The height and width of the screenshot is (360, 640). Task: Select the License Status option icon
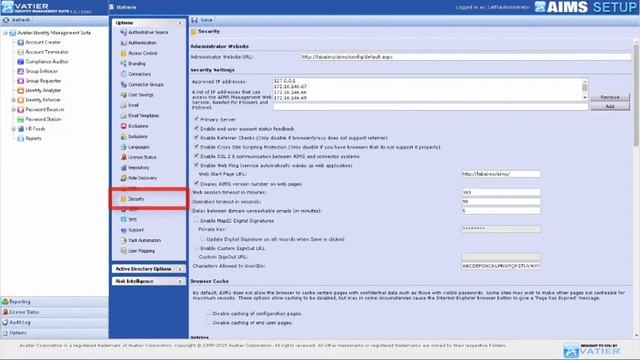point(123,157)
